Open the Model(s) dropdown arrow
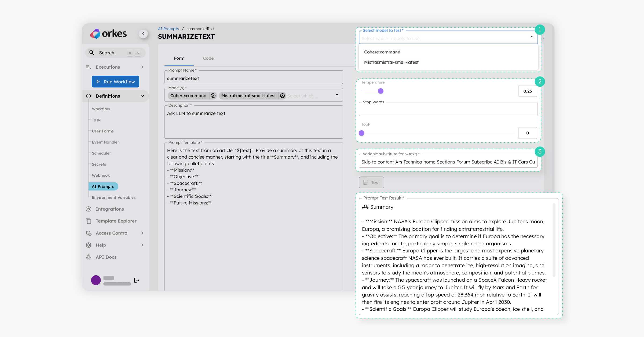Image resolution: width=644 pixels, height=337 pixels. coord(337,95)
